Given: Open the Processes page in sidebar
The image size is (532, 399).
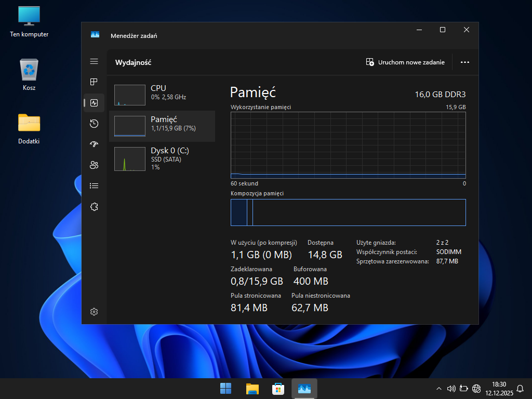Looking at the screenshot, I should point(94,82).
